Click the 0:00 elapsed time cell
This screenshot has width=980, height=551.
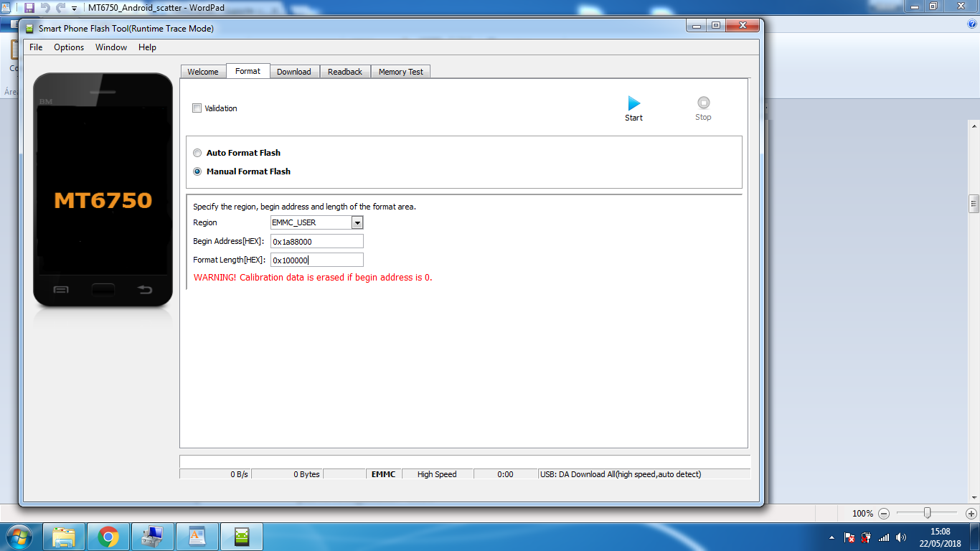[505, 474]
